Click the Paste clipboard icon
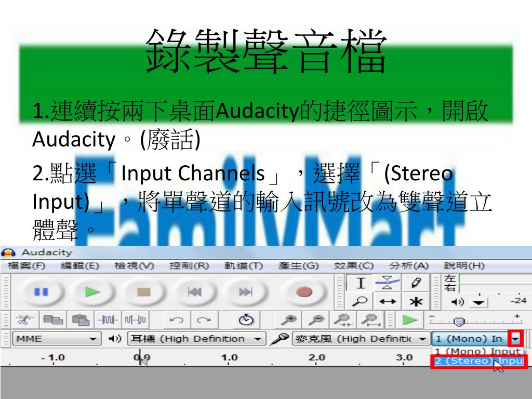 click(x=81, y=320)
